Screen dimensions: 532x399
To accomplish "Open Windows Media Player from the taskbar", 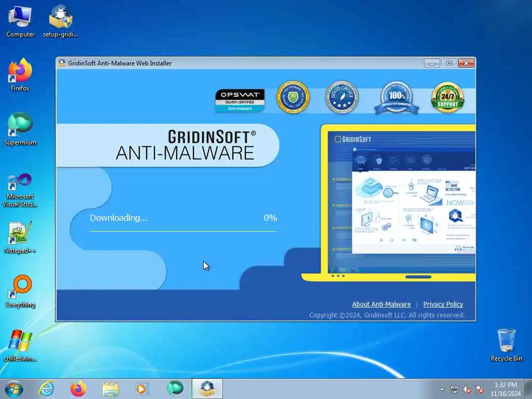I will 141,389.
